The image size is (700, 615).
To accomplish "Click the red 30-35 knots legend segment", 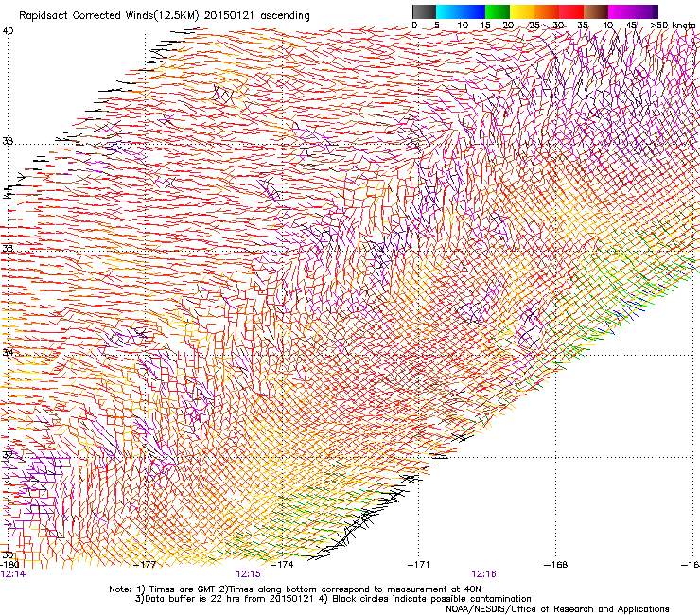I will 571,11.
